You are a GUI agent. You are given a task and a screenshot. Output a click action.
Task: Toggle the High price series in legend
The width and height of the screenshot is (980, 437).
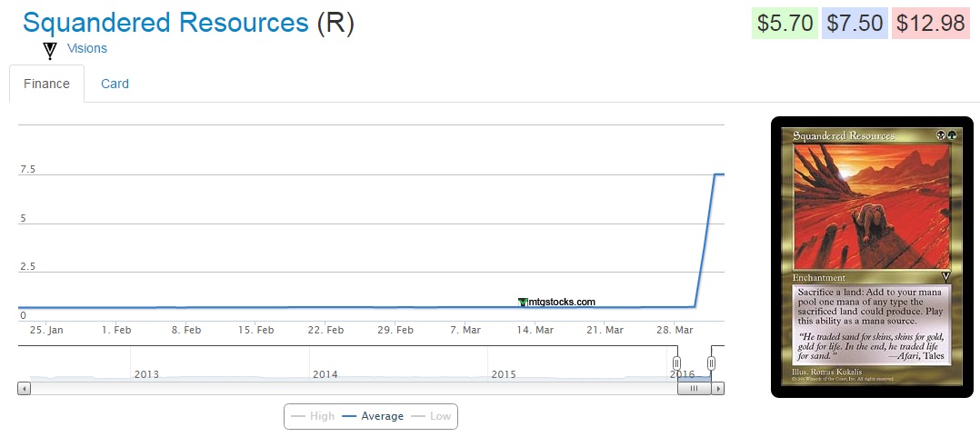(314, 416)
